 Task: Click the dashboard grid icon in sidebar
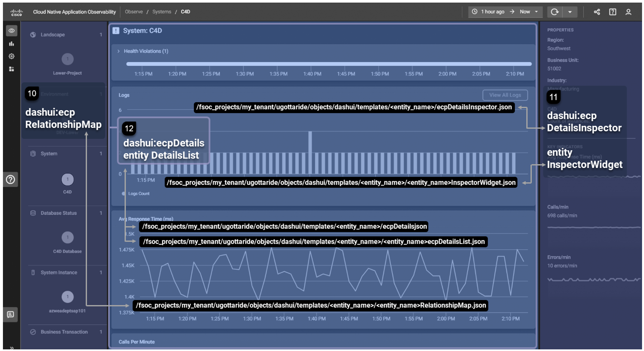(x=11, y=69)
